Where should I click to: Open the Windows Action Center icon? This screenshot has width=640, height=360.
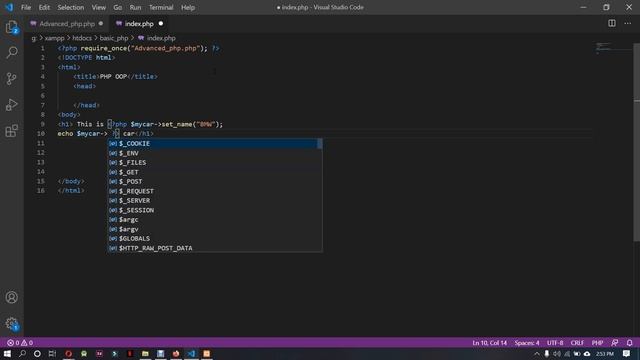(626, 353)
